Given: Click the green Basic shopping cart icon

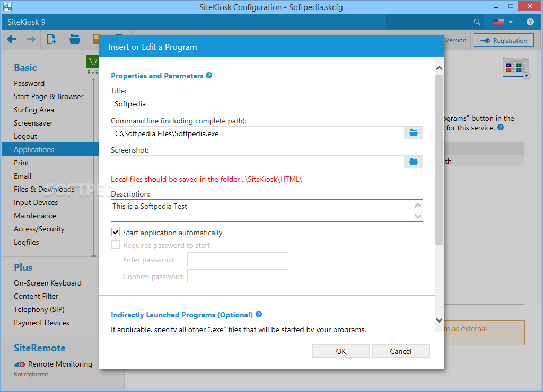Looking at the screenshot, I should tap(92, 62).
